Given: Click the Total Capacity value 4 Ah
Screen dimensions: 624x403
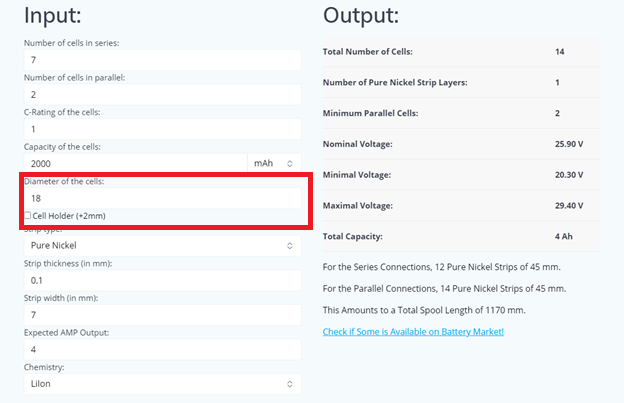Looking at the screenshot, I should pyautogui.click(x=565, y=237).
